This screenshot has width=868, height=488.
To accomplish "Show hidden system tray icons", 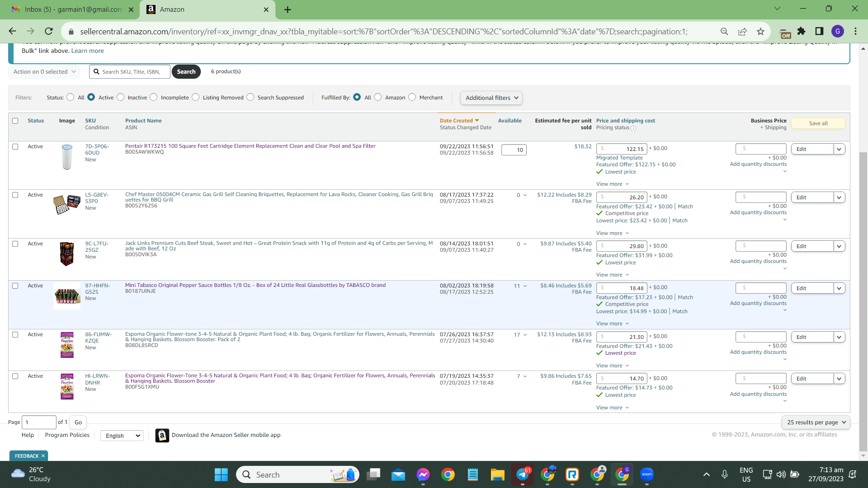I will (x=707, y=474).
